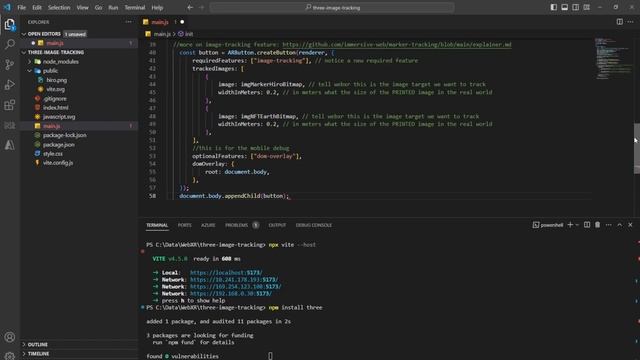Select main.js under Open Editors
The image size is (640, 360).
(x=55, y=43)
